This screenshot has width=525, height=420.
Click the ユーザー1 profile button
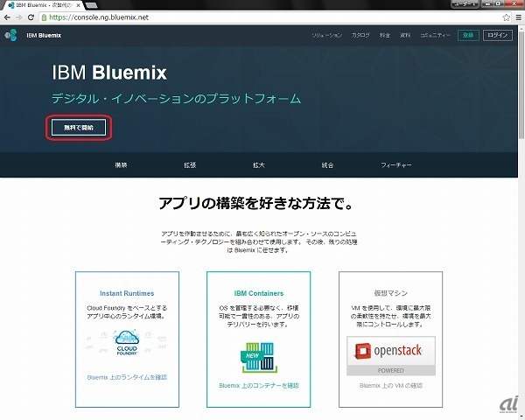coord(465,3)
